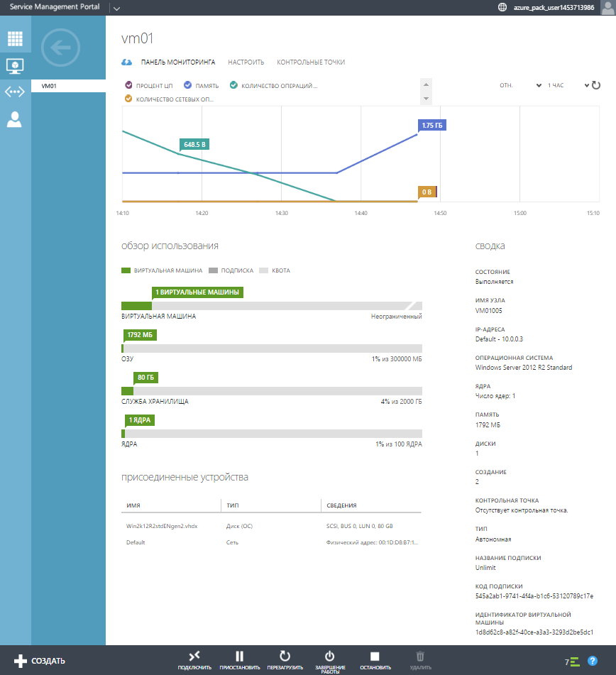Pause the VM with ПРИОСТАНОВИТЬ

tap(239, 657)
